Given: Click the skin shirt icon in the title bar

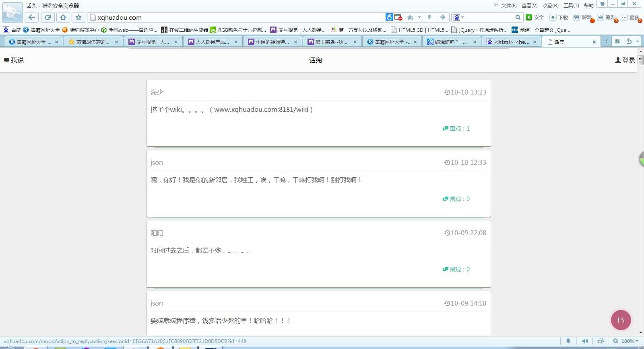Looking at the screenshot, I should [x=602, y=4].
